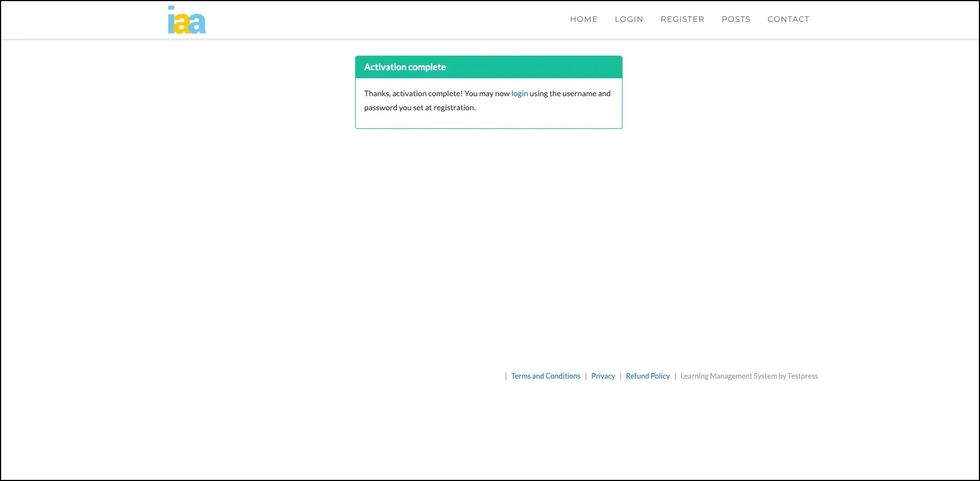980x481 pixels.
Task: Navigate to the CONTACT page
Action: (x=788, y=19)
